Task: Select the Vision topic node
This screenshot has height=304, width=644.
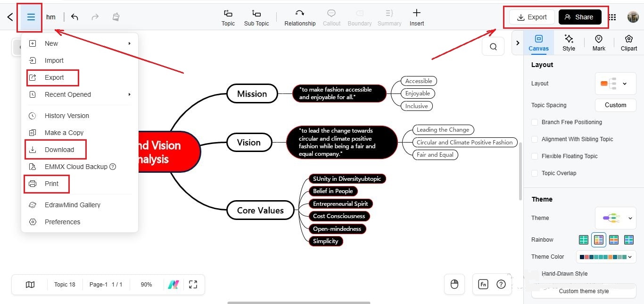Action: click(x=249, y=142)
